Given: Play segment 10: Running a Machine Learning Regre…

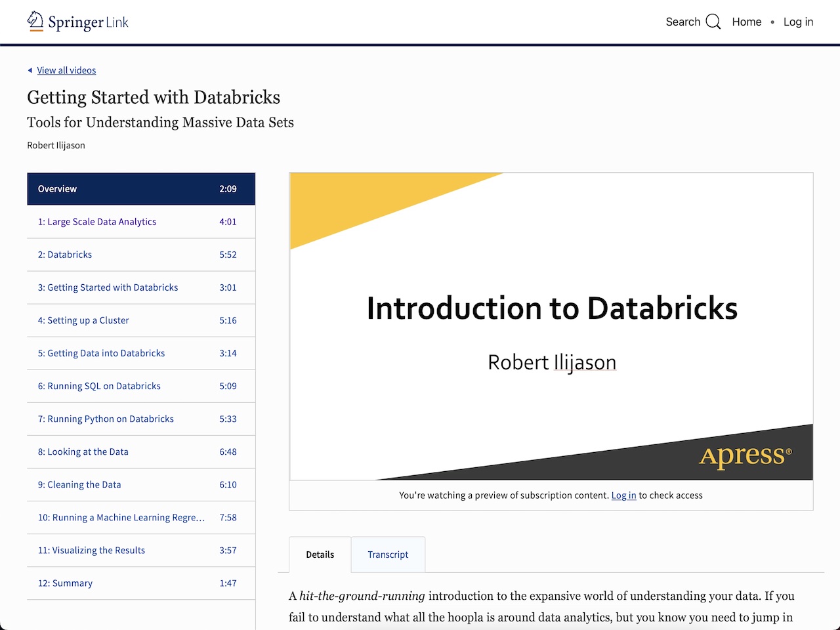Looking at the screenshot, I should [x=141, y=517].
